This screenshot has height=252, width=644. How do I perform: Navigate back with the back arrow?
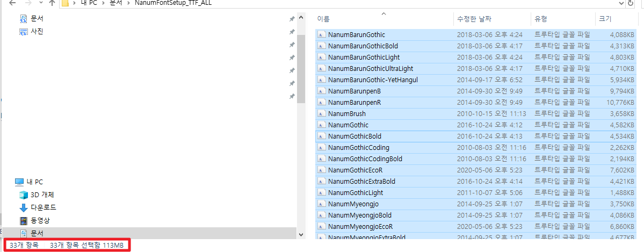[12, 3]
